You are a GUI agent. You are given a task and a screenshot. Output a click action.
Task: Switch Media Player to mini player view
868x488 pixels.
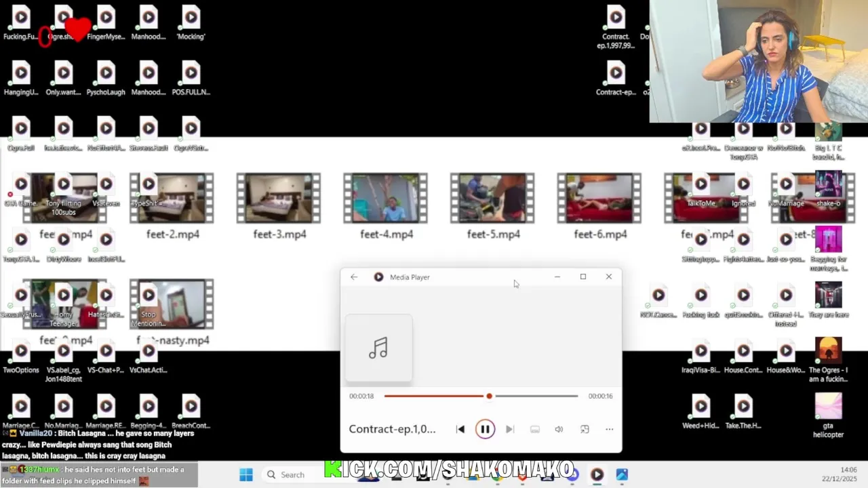[585, 429]
